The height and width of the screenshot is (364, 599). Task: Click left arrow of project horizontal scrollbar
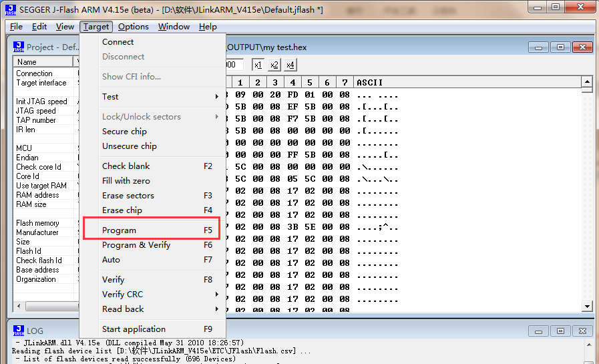pos(19,306)
